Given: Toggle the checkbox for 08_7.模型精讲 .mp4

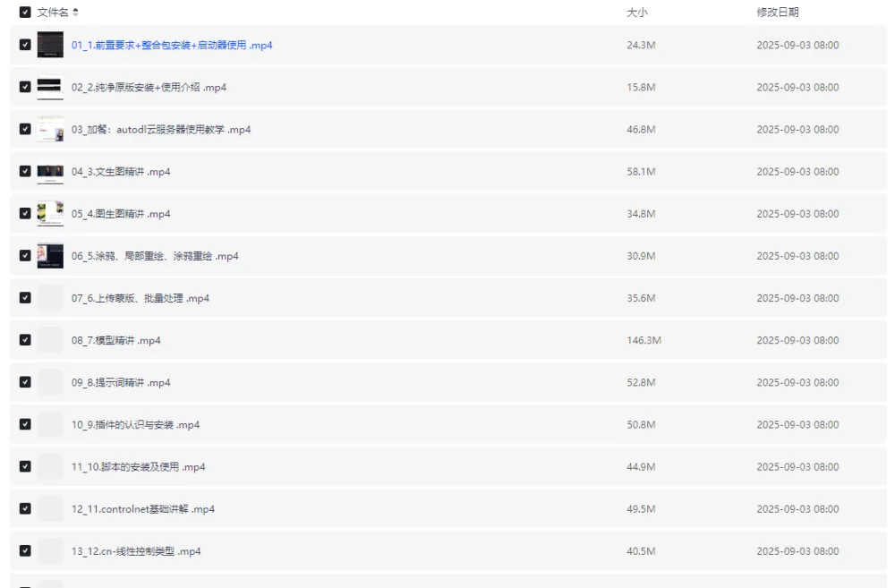Looking at the screenshot, I should tap(25, 340).
